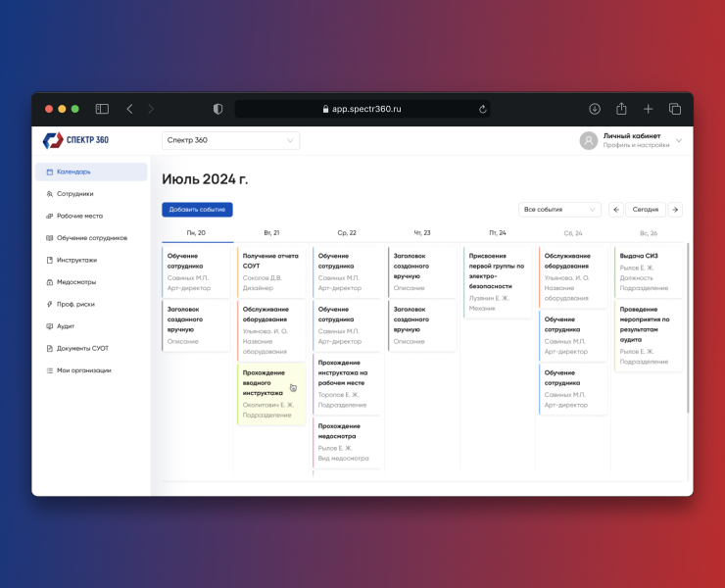The width and height of the screenshot is (725, 588).
Task: Click the share icon in Safari toolbar
Action: pos(621,109)
